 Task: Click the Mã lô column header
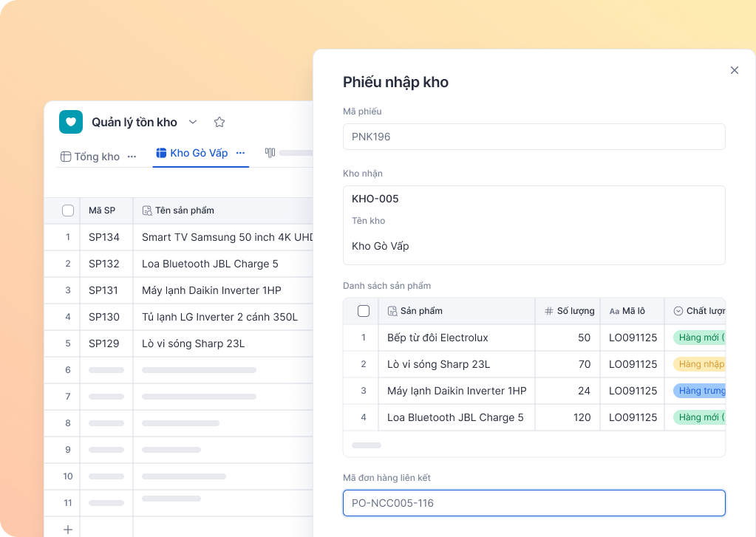click(633, 311)
